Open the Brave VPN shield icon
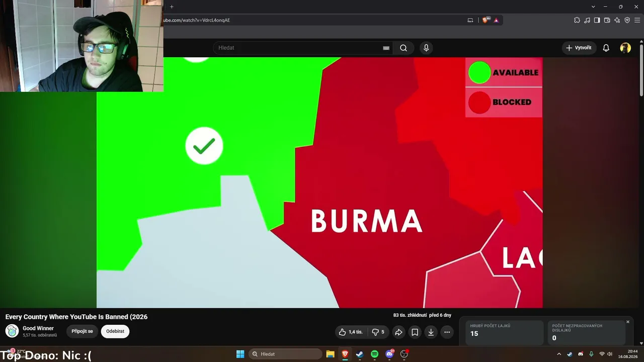The image size is (644, 362). 627,20
